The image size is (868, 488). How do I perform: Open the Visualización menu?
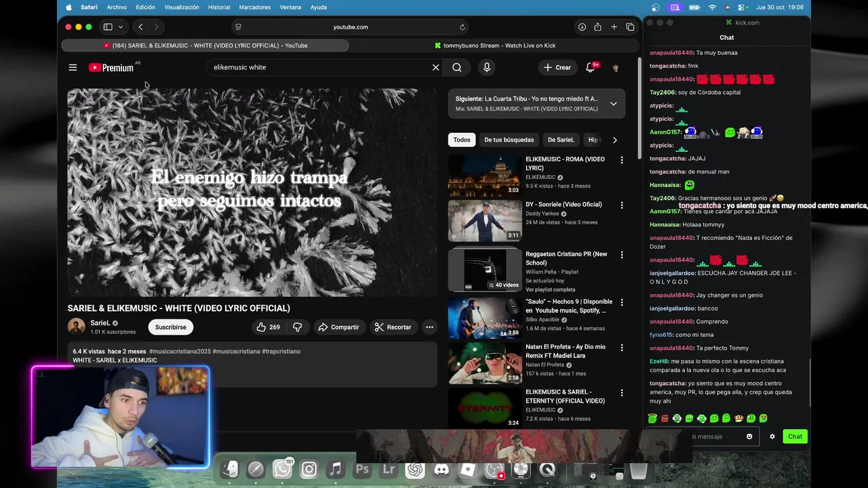tap(182, 7)
